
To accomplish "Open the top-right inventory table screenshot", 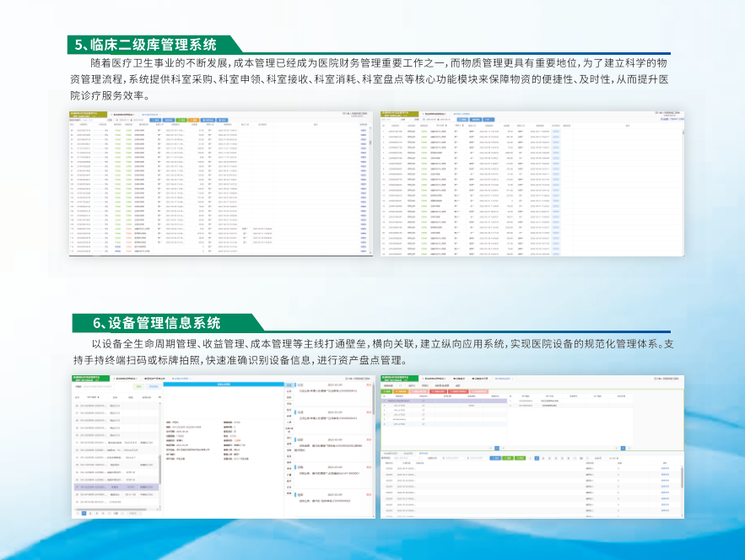I will click(529, 183).
